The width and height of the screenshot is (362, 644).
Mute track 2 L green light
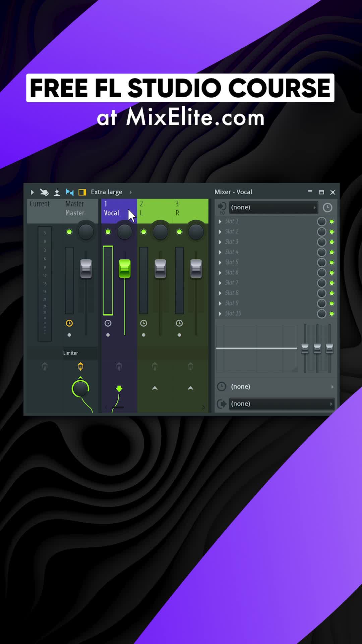point(143,232)
